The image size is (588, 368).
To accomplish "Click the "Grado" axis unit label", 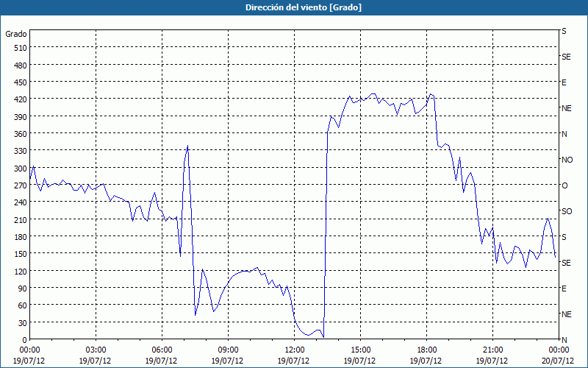I will [x=16, y=34].
